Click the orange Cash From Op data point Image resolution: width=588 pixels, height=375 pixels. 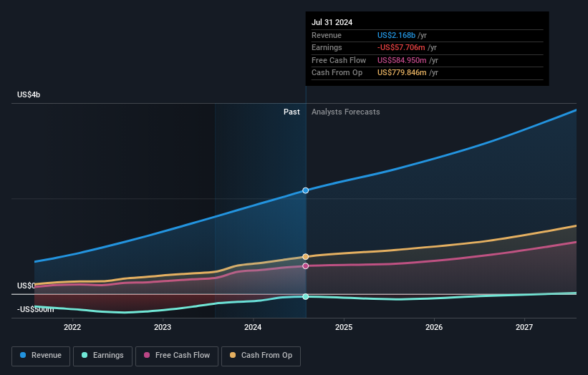[x=306, y=257]
